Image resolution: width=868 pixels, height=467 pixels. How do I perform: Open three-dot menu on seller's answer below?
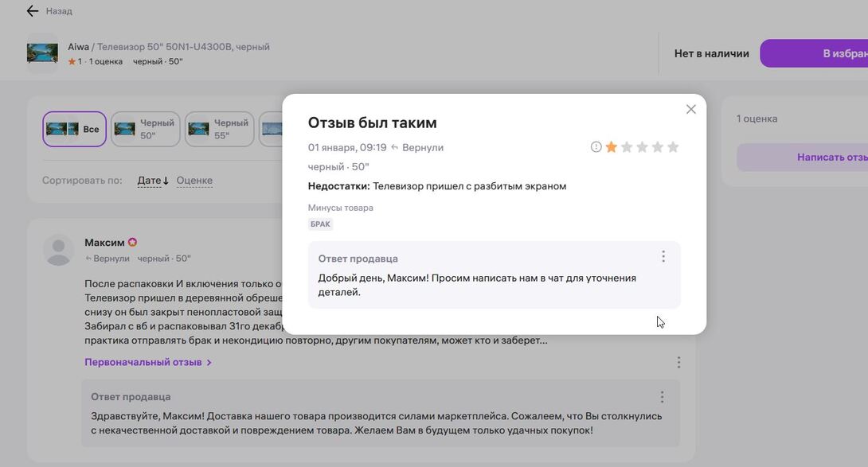(x=662, y=397)
